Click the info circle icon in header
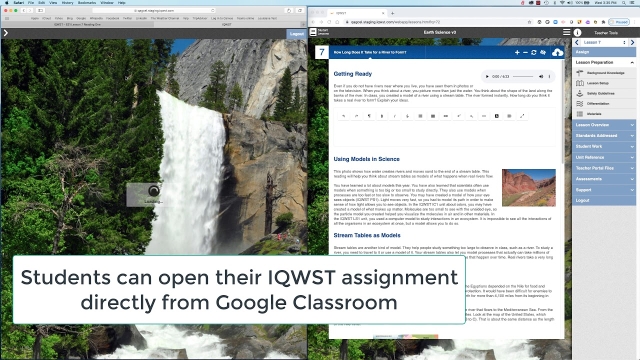Screen dimensions: 640x360 (x=578, y=33)
